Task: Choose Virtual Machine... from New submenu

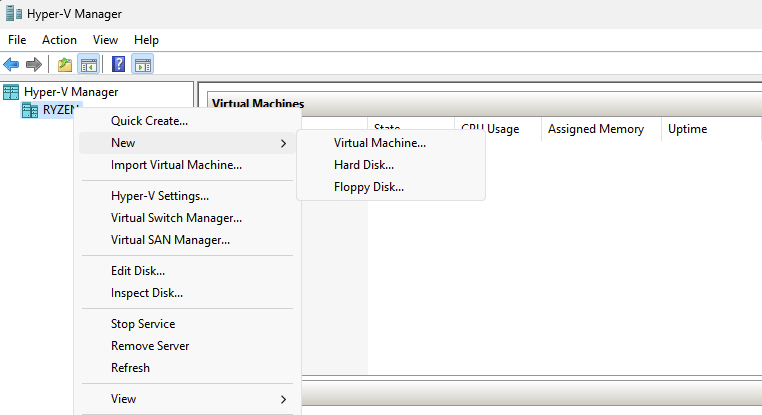Action: (x=379, y=143)
